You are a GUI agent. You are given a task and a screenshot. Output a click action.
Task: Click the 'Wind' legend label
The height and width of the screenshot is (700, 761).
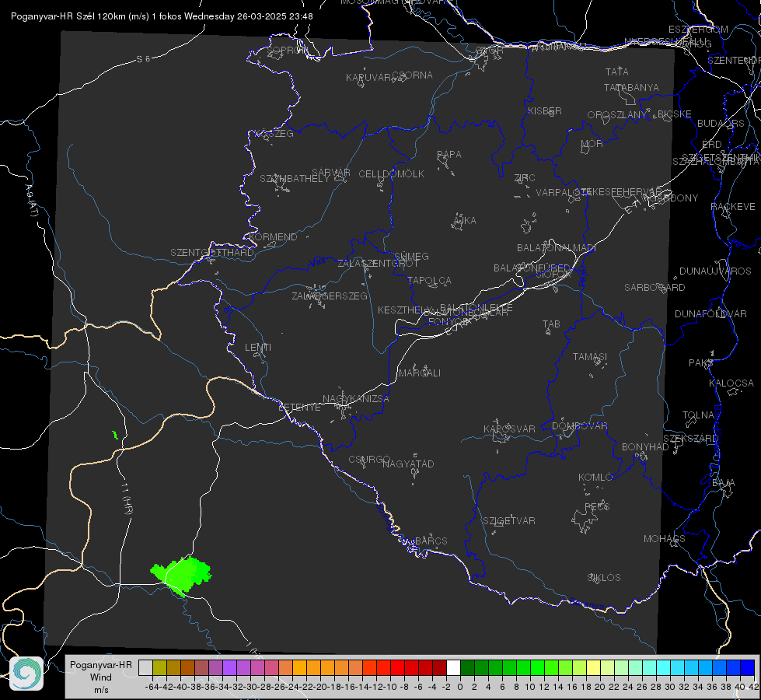[x=101, y=677]
